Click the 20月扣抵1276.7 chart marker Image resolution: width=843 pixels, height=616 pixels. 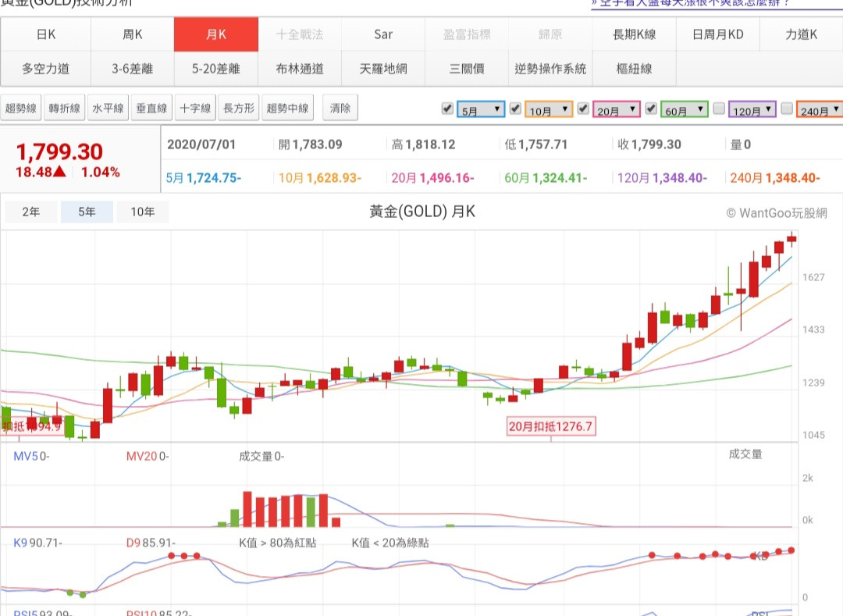pyautogui.click(x=550, y=426)
